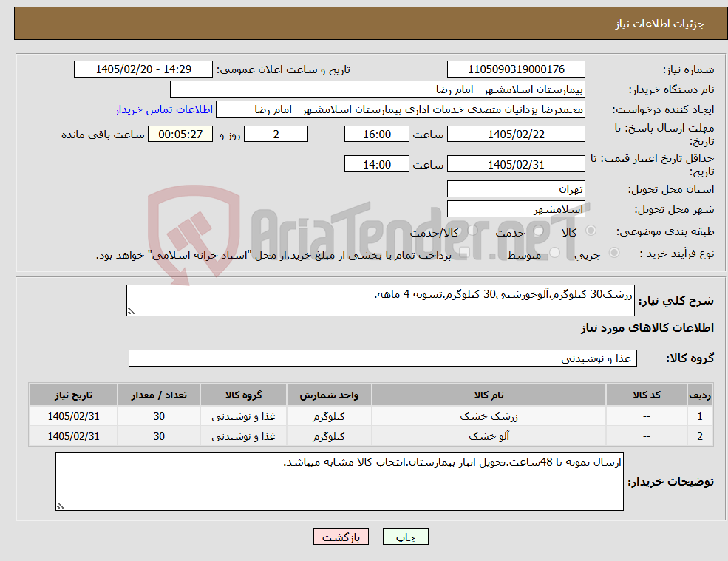The image size is (728, 561).
Task: Click the buyer organization name field
Action: [x=378, y=89]
